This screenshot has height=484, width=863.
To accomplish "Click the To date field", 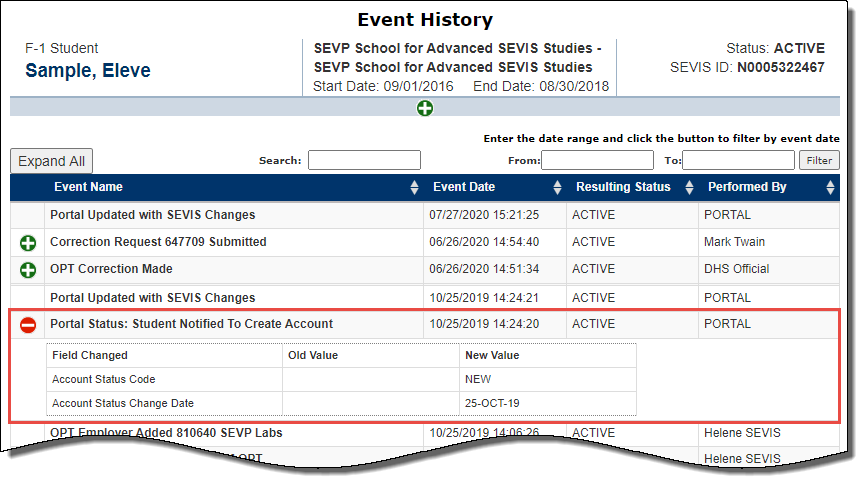I will pos(738,160).
